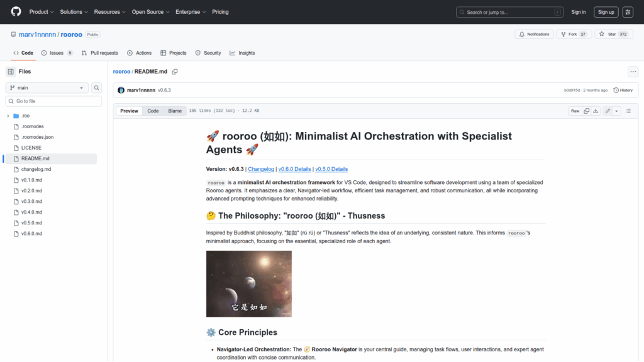
Task: Download the raw README file
Action: [x=595, y=111]
